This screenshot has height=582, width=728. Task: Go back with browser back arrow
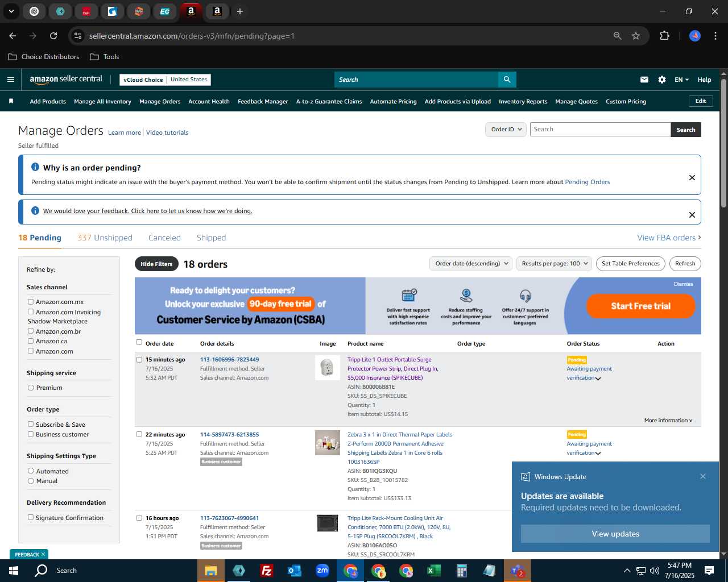13,36
